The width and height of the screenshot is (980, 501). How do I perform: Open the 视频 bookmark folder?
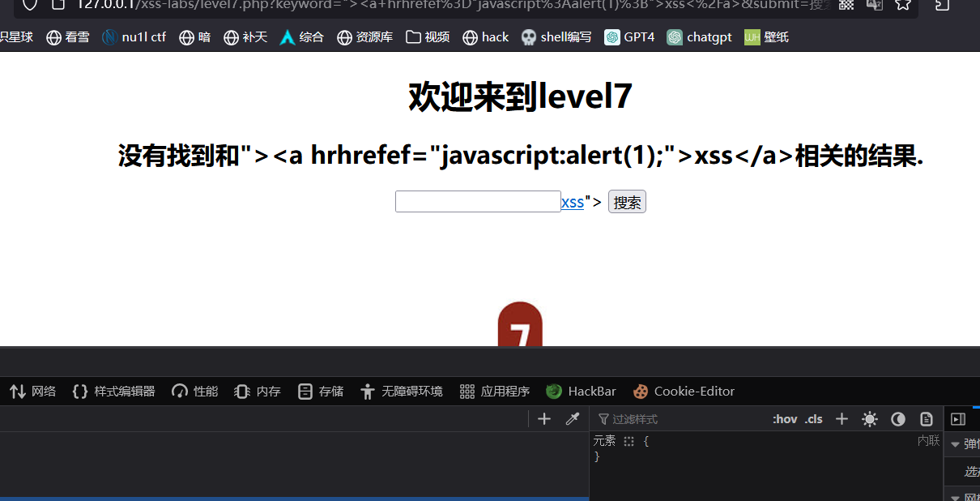point(428,37)
